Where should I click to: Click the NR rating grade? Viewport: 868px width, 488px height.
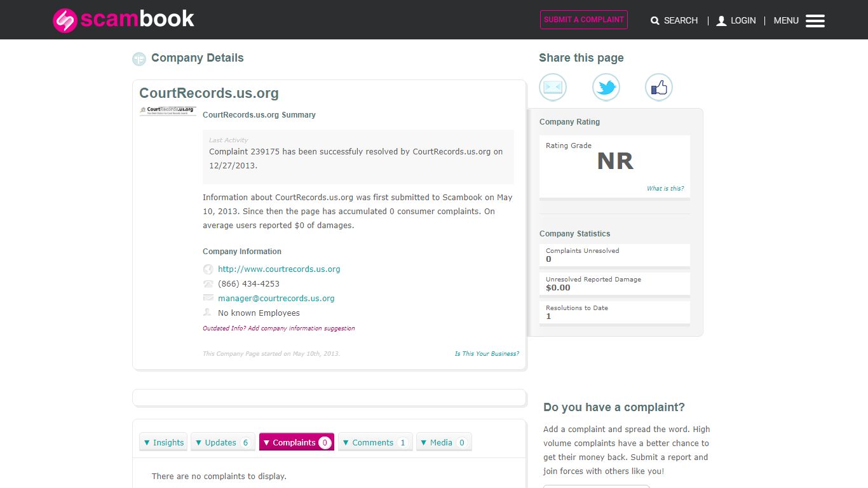click(x=615, y=161)
